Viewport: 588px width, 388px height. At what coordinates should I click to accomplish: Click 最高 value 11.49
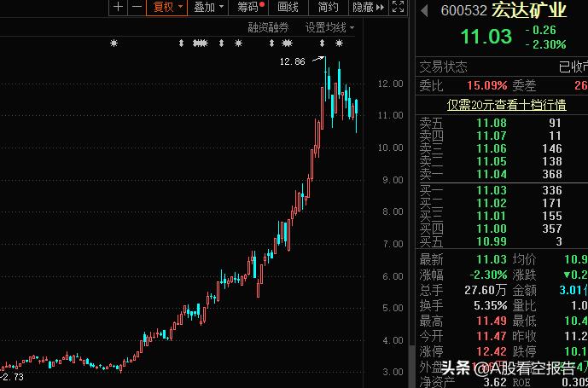[x=492, y=321]
